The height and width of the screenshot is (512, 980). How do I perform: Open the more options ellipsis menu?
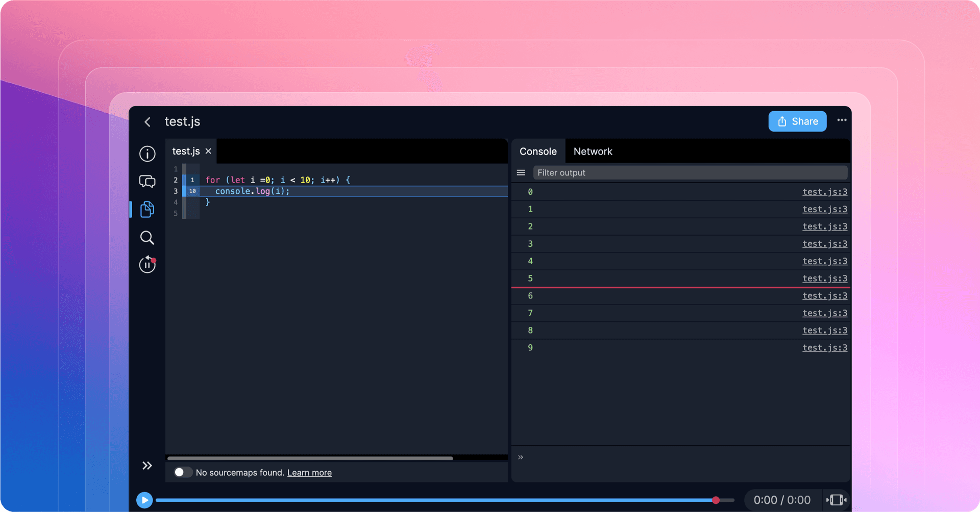pyautogui.click(x=842, y=120)
